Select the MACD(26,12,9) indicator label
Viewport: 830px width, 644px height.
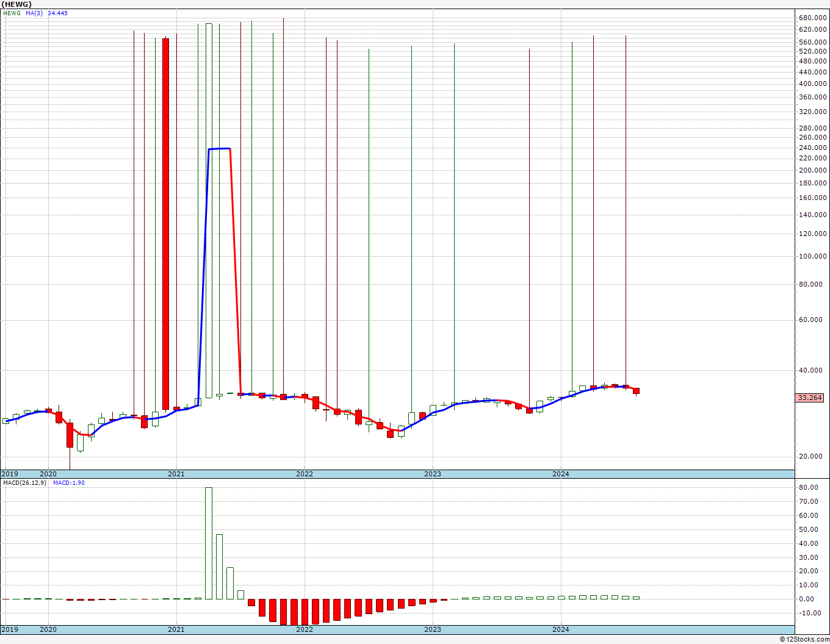[24, 483]
